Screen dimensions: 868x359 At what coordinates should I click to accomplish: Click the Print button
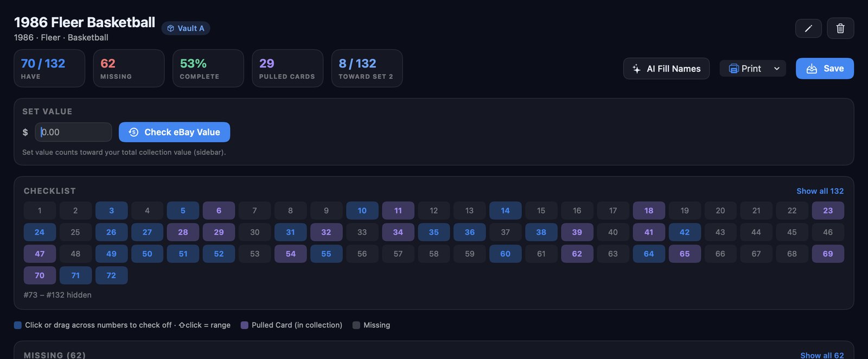pyautogui.click(x=745, y=68)
